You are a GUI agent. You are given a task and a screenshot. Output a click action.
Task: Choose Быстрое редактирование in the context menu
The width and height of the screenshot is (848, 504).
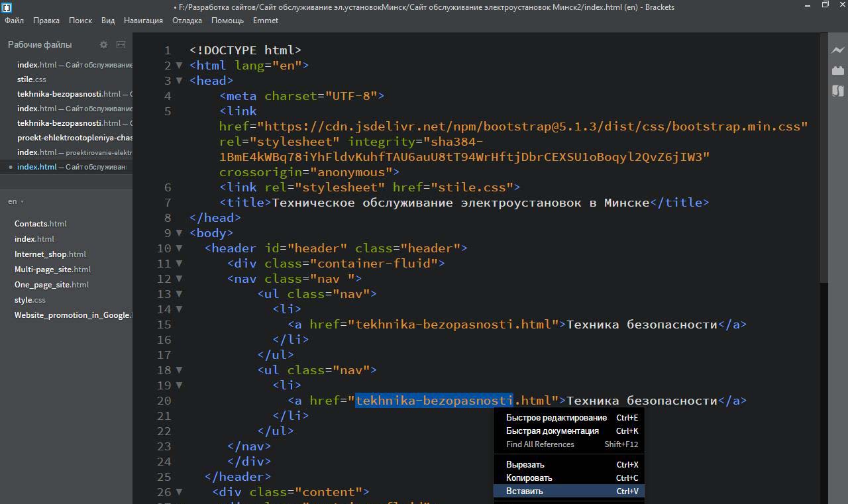[x=556, y=418]
